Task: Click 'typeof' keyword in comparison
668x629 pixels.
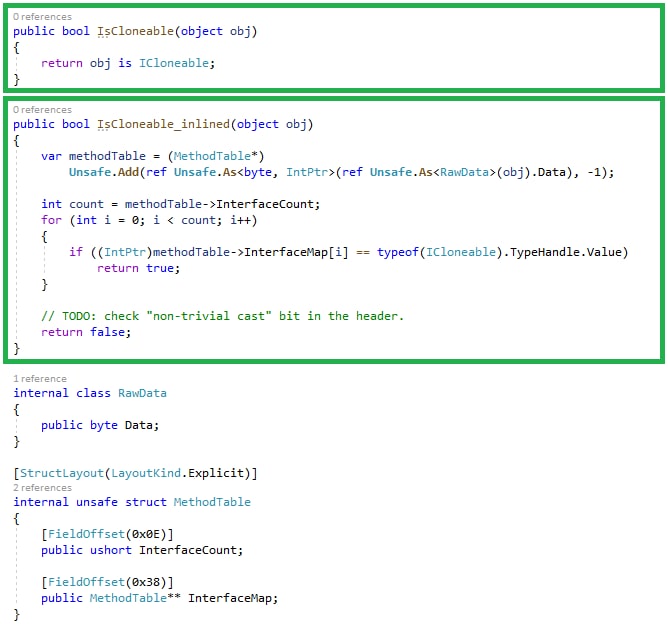Action: pos(397,252)
